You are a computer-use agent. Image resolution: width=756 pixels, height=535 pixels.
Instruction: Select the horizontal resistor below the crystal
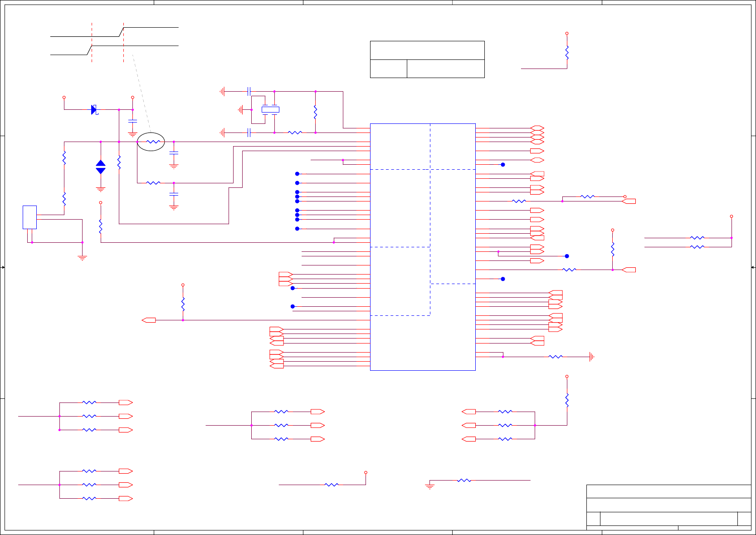tap(295, 133)
